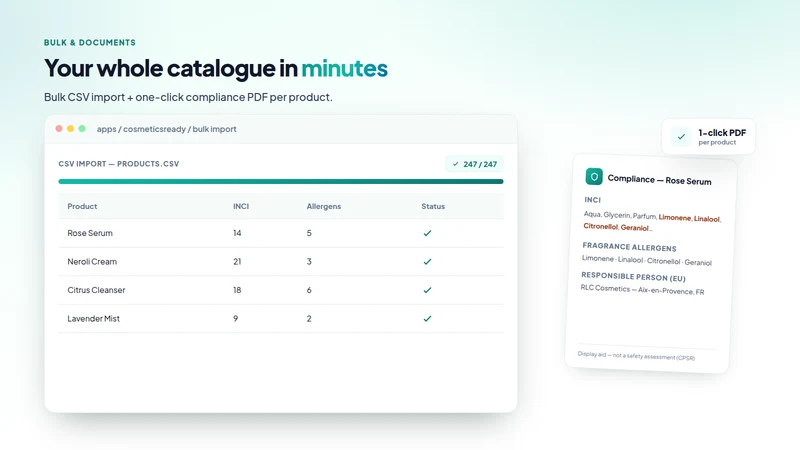Click the Citrus Cleanser status checkmark
The width and height of the screenshot is (800, 450).
click(428, 290)
